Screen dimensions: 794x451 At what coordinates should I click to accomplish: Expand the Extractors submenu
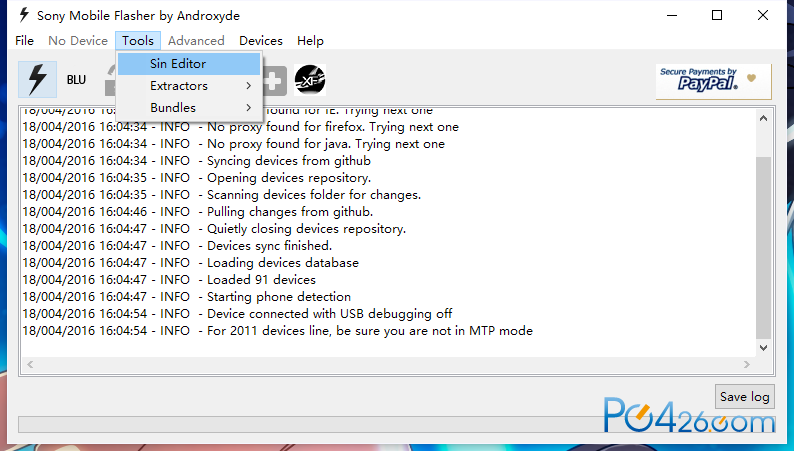click(189, 86)
